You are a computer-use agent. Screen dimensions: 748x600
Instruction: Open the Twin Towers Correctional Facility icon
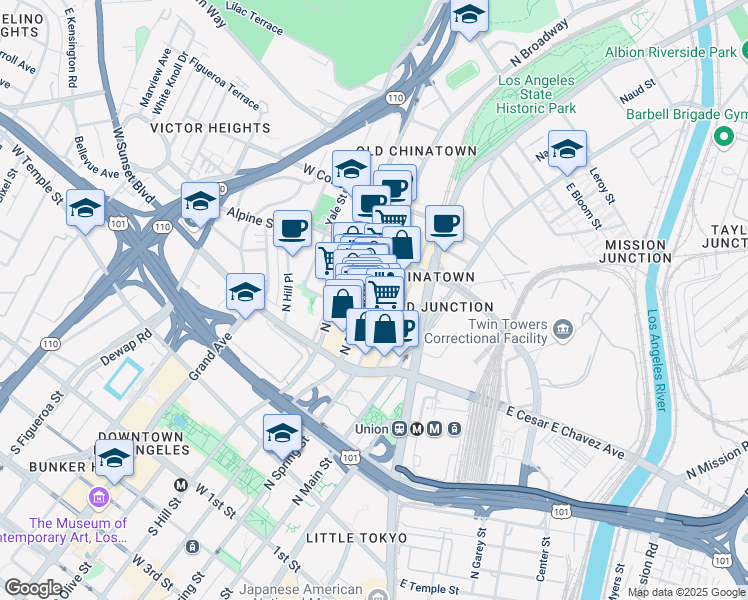[x=563, y=330]
